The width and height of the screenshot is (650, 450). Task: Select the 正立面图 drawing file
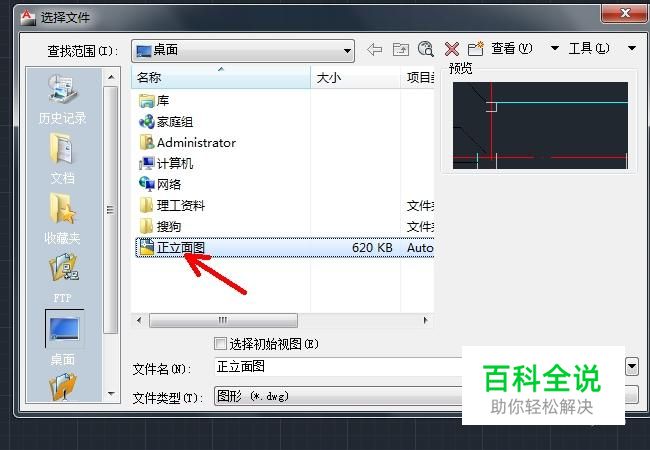click(285, 248)
